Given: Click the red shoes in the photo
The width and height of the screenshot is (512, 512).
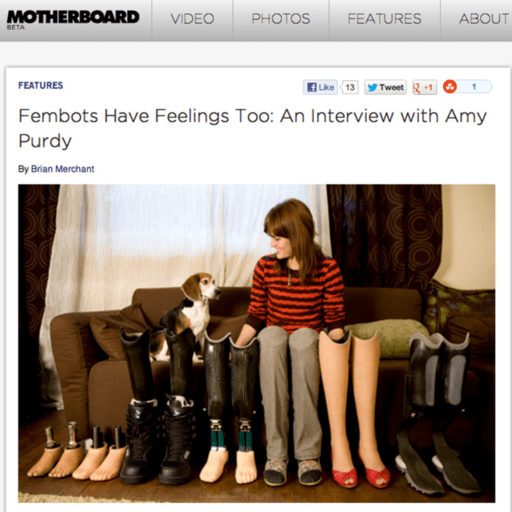Looking at the screenshot, I should point(361,470).
